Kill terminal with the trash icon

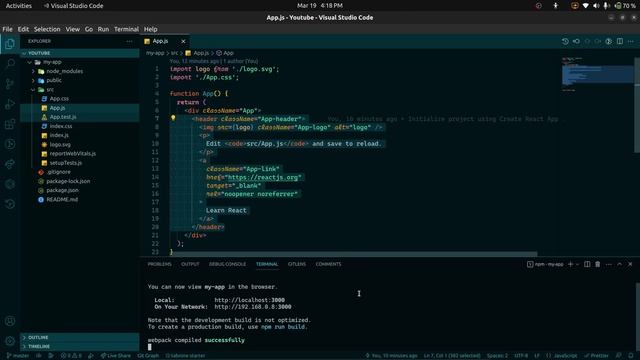point(598,264)
